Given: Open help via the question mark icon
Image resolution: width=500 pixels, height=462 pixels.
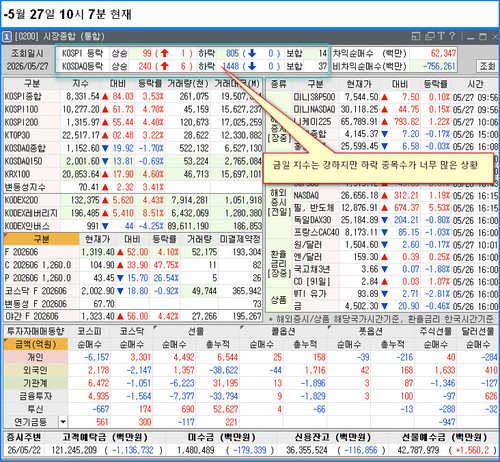Looking at the screenshot, I should pos(452,36).
